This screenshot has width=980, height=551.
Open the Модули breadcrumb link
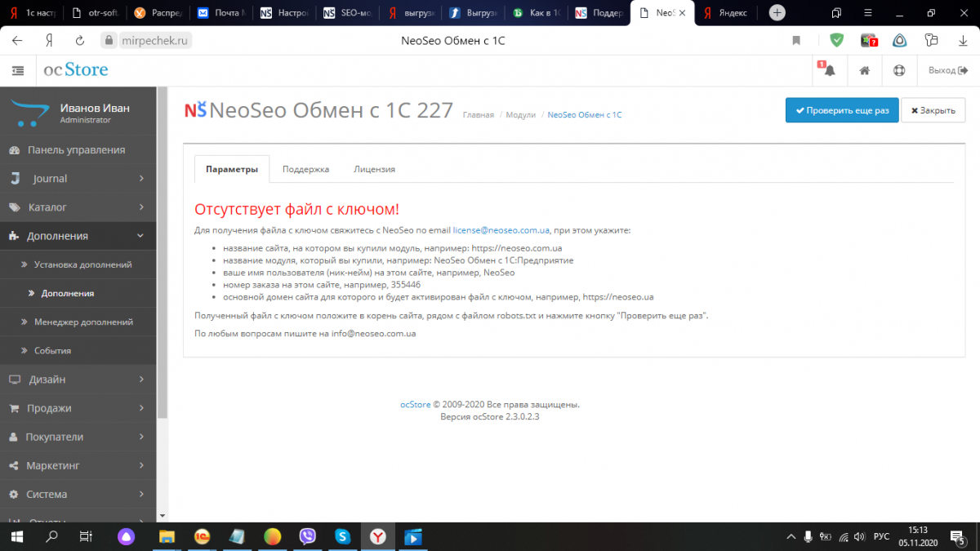click(x=520, y=115)
